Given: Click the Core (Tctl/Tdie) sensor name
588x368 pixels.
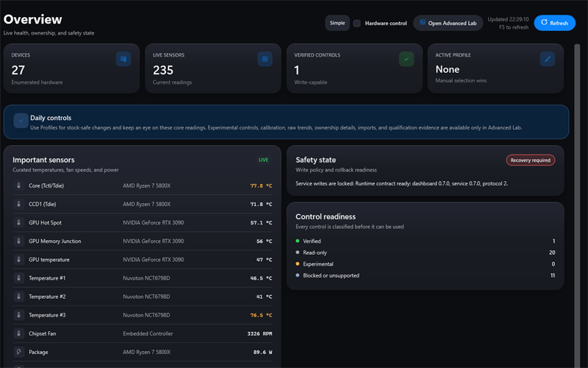Looking at the screenshot, I should [46, 185].
